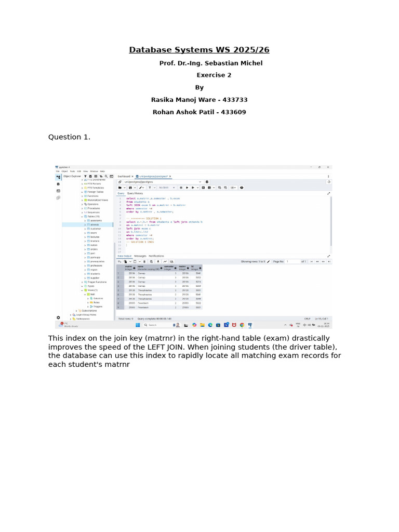Open the Notifications tab in results panel
The width and height of the screenshot is (399, 532).
tap(156, 256)
